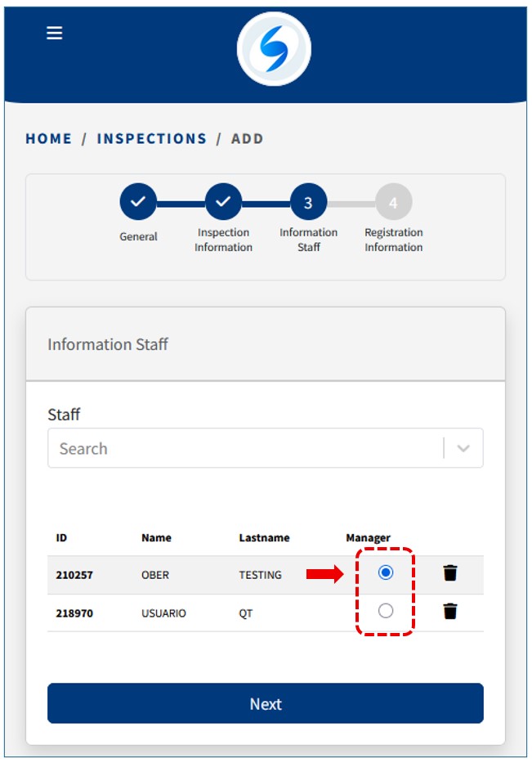Select OBER as manager
This screenshot has height=763, width=532.
coord(386,573)
